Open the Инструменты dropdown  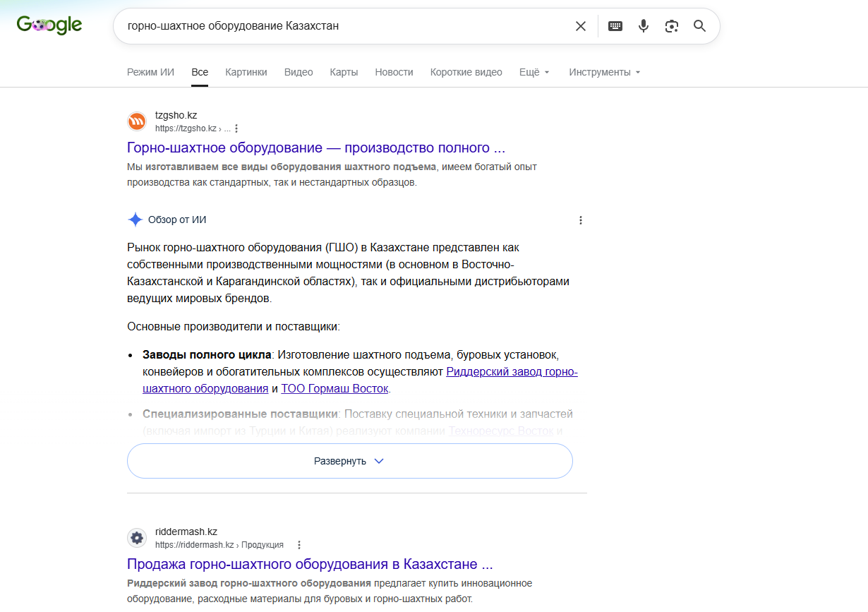[x=605, y=72]
